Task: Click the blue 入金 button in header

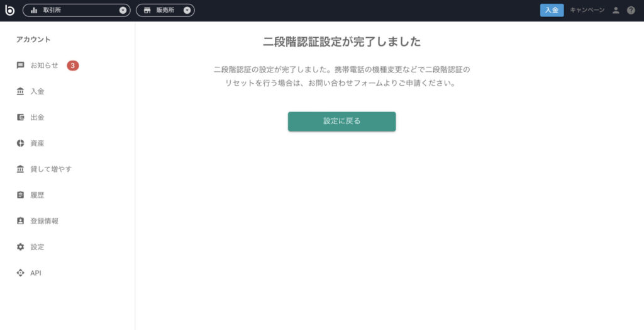Action: tap(552, 10)
